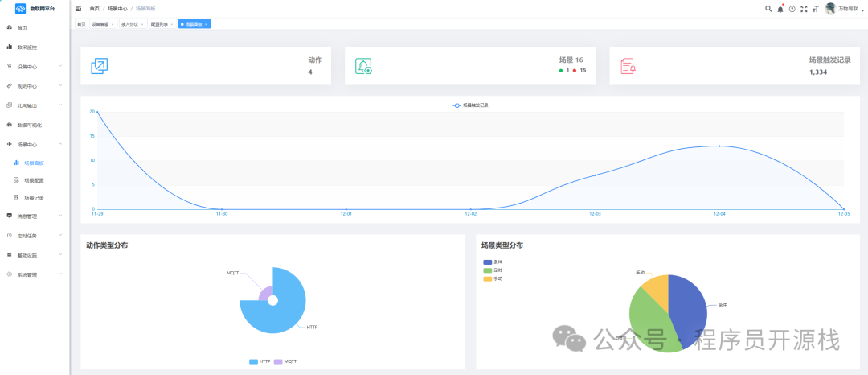Toggle the HTTP legend in 动作类型分布
This screenshot has width=868, height=375.
[x=260, y=361]
